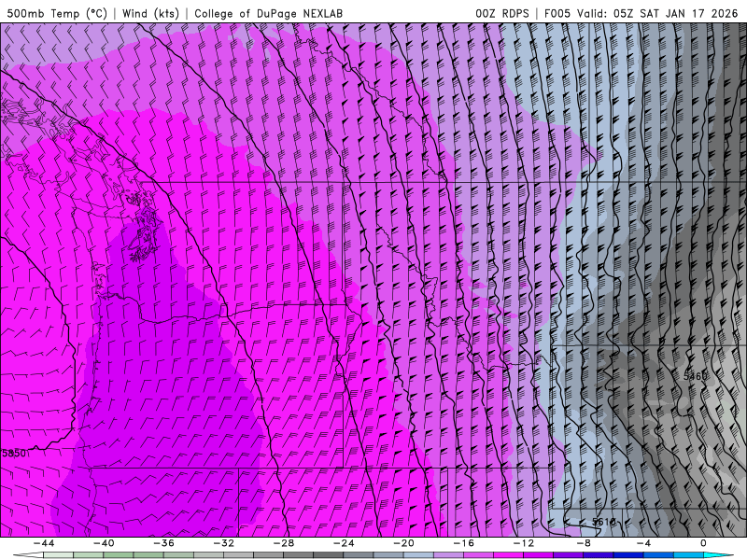Click the -32 colorbar tick label
Screen dimensions: 747x560
click(223, 543)
